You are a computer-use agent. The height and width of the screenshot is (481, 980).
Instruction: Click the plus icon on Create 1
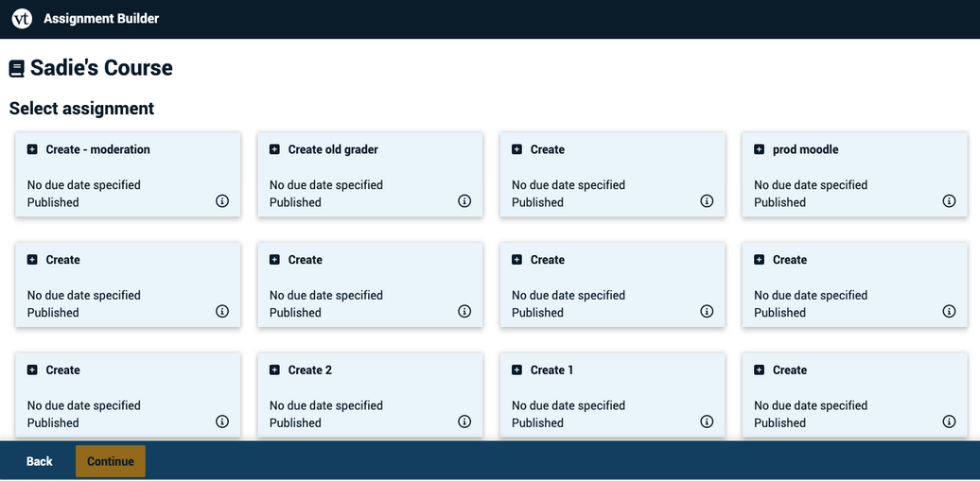click(x=516, y=369)
